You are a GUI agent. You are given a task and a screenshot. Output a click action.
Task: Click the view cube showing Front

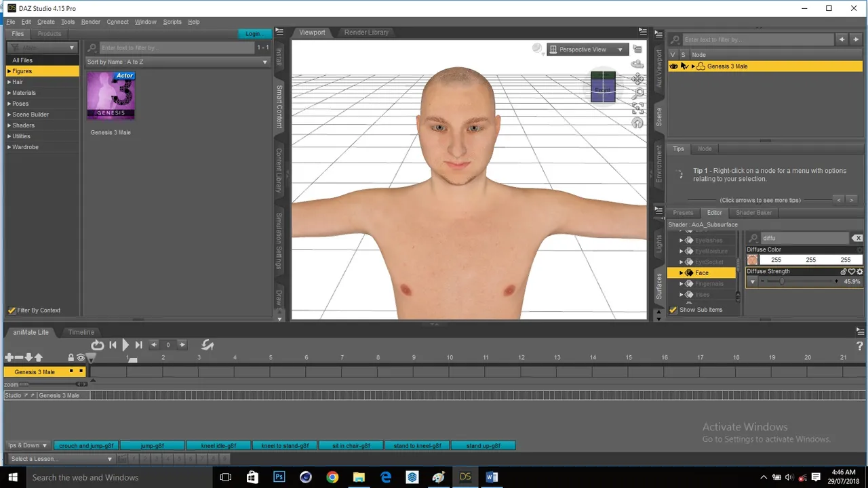pyautogui.click(x=603, y=88)
